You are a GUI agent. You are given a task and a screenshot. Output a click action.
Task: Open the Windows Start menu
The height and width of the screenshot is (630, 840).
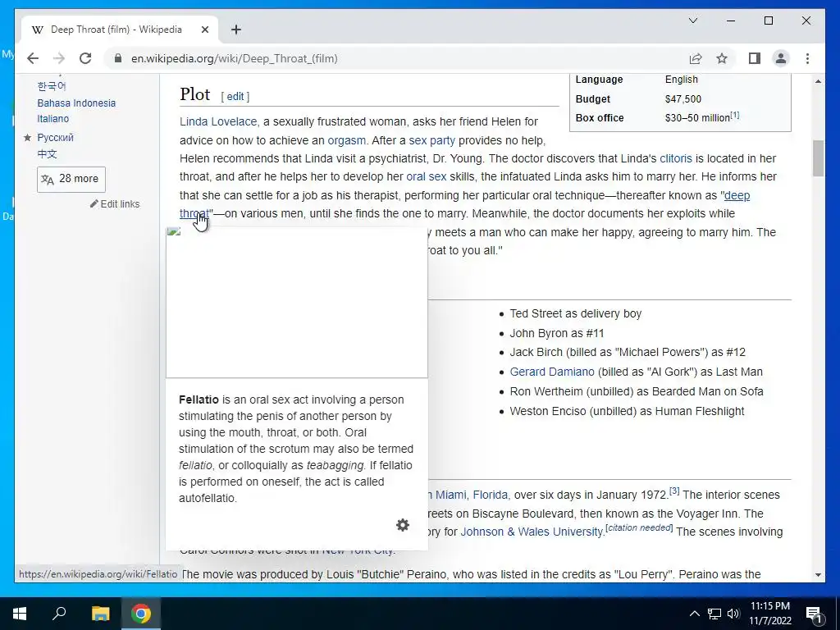20,614
